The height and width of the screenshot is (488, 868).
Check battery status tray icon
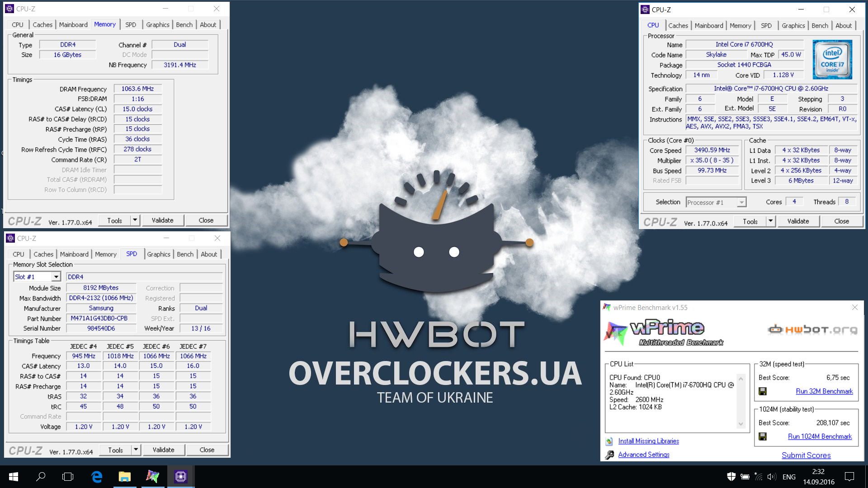[x=745, y=477]
